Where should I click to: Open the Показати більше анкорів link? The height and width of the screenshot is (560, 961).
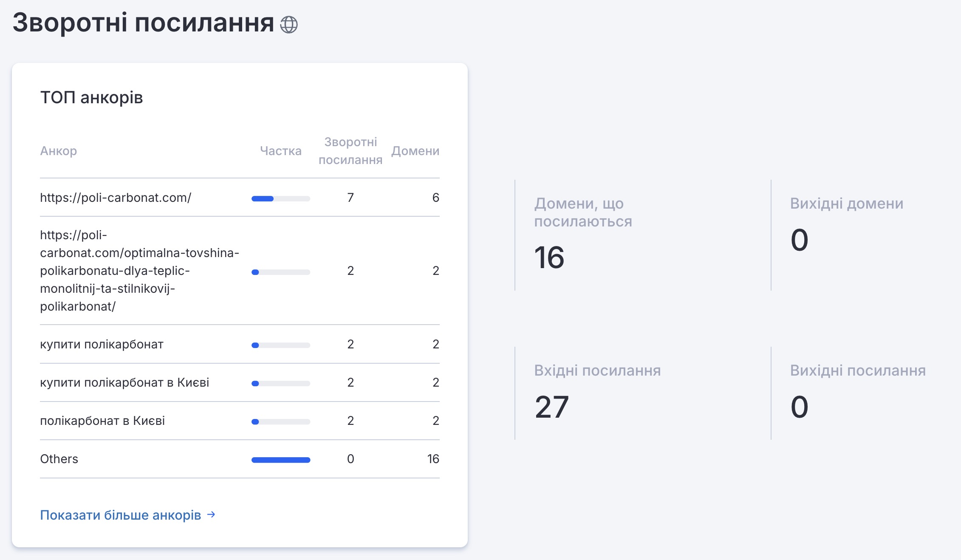[x=120, y=515]
